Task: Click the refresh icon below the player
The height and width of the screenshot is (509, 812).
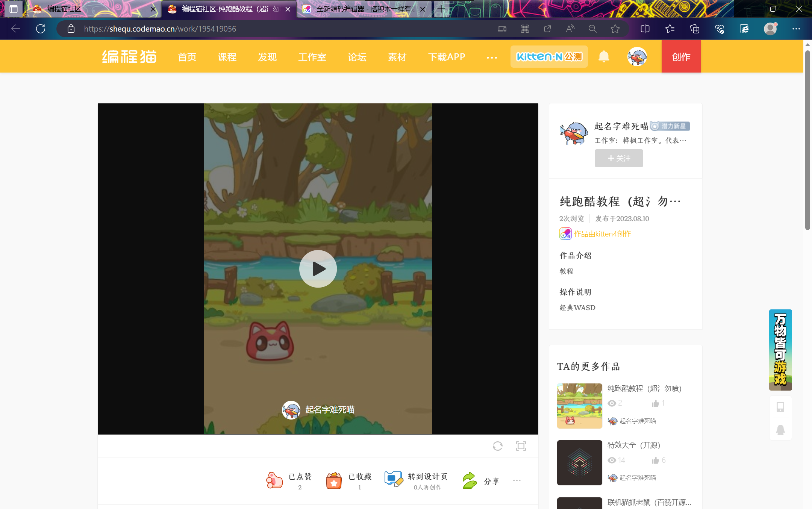Action: tap(498, 446)
